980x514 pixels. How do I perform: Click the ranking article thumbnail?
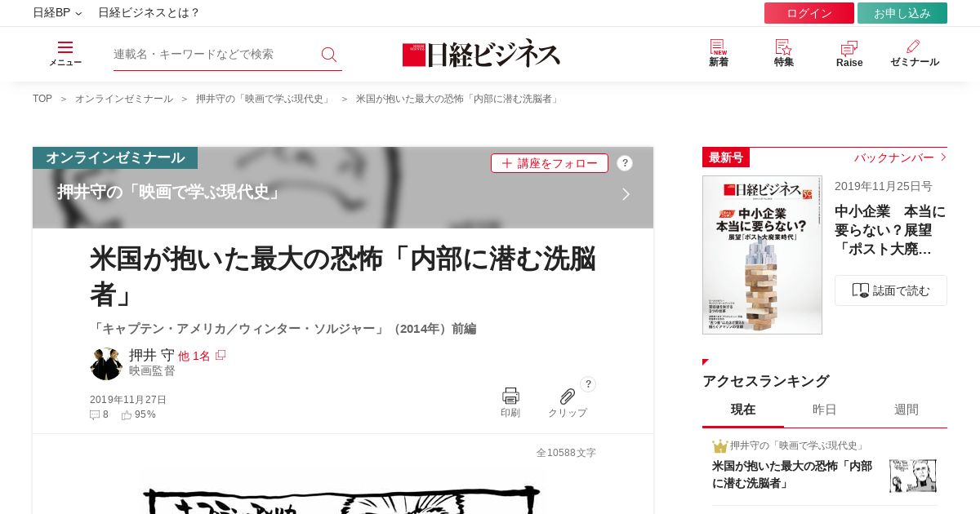tap(913, 476)
